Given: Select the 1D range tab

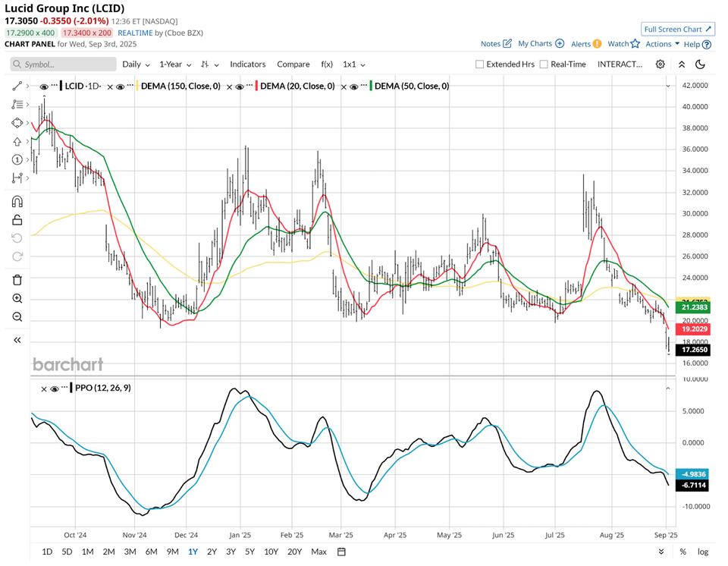Looking at the screenshot, I should pyautogui.click(x=47, y=552).
